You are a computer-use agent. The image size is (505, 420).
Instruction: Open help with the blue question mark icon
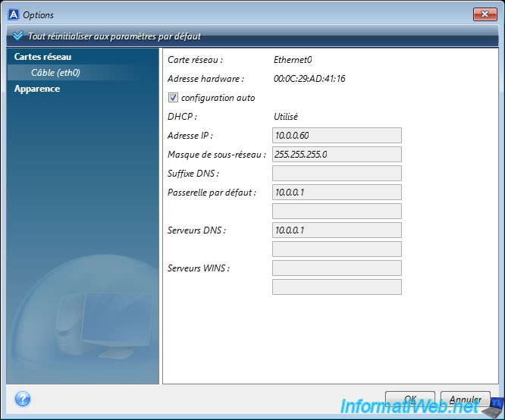(23, 398)
